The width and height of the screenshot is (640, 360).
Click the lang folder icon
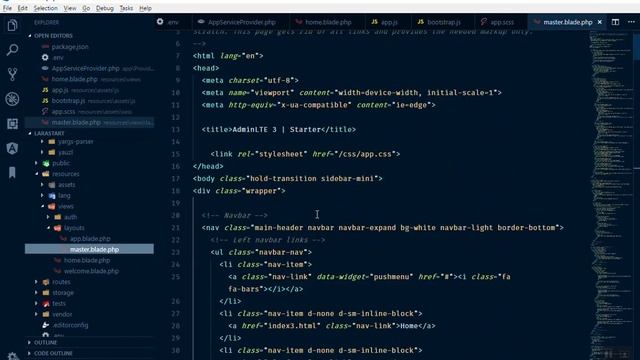tap(52, 196)
